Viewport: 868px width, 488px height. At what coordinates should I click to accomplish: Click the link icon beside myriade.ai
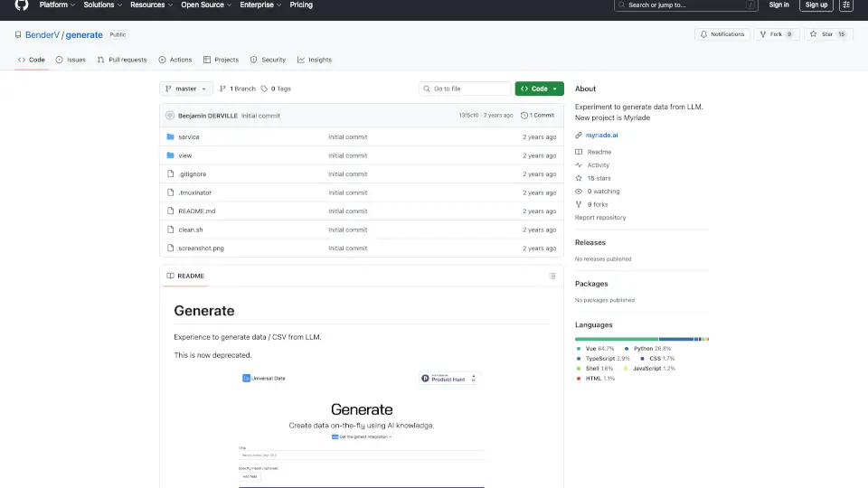pyautogui.click(x=579, y=135)
